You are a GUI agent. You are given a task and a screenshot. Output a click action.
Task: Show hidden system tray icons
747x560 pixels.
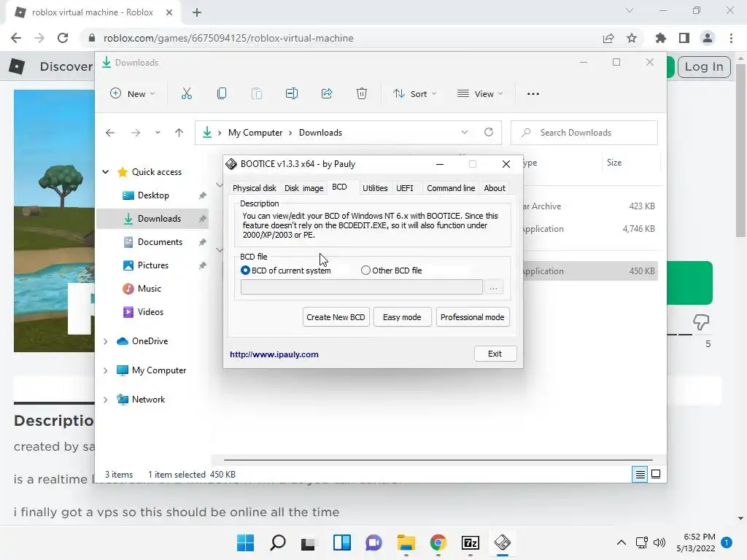(x=622, y=542)
